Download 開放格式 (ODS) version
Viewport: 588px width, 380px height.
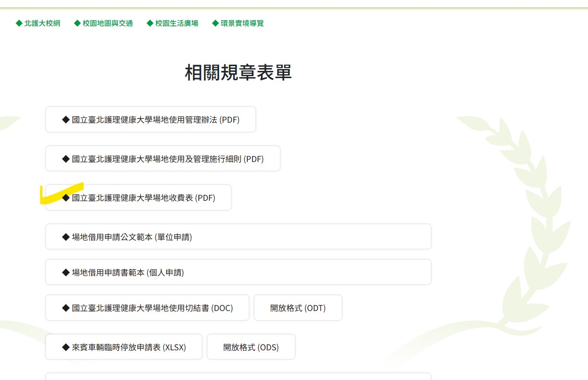[x=251, y=347]
